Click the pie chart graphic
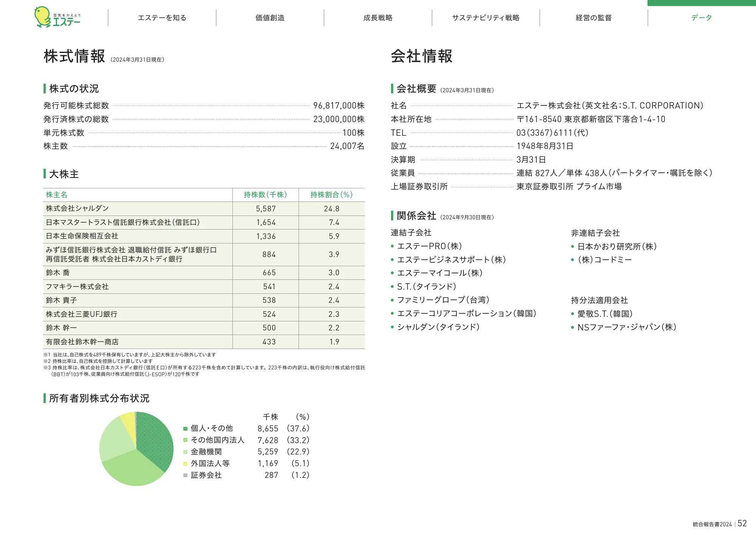Screen dimensions: 756x535 point(136,449)
